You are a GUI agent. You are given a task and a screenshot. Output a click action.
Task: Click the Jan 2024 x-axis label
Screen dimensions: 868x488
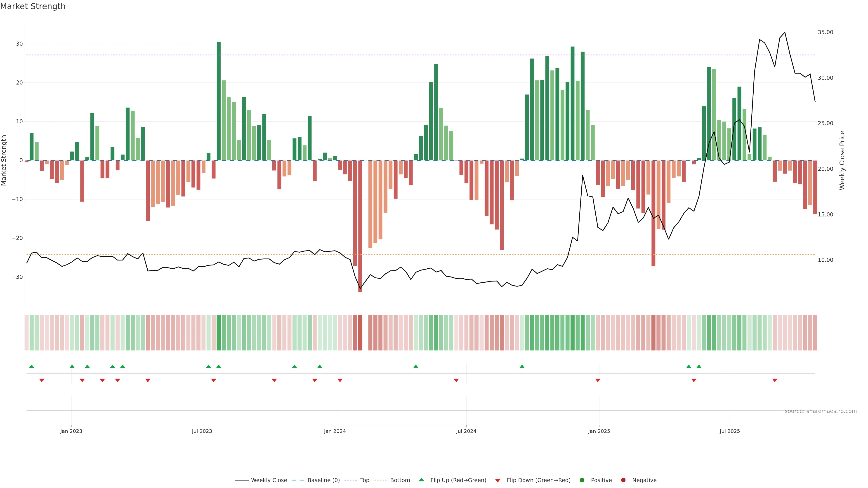point(335,431)
